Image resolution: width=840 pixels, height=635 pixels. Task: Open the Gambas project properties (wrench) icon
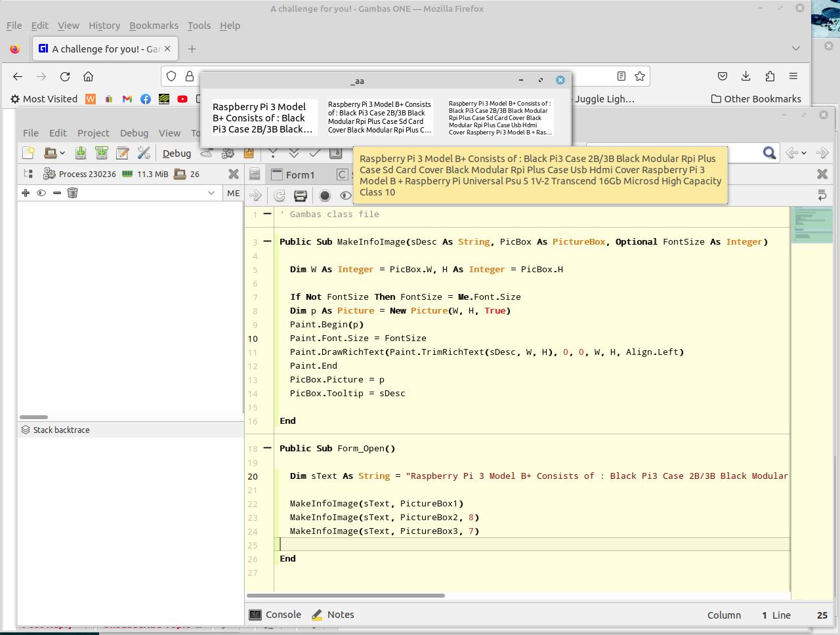144,153
